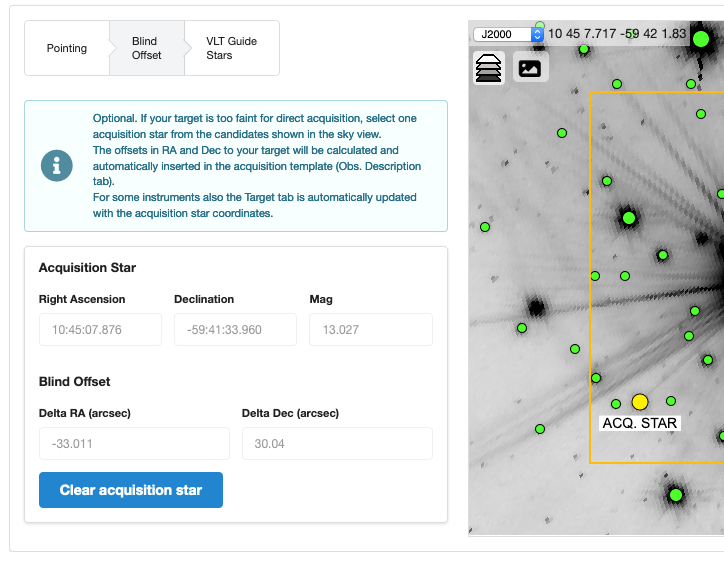Choose the green candidate star right of the yellow star
724x564 pixels.
[671, 401]
